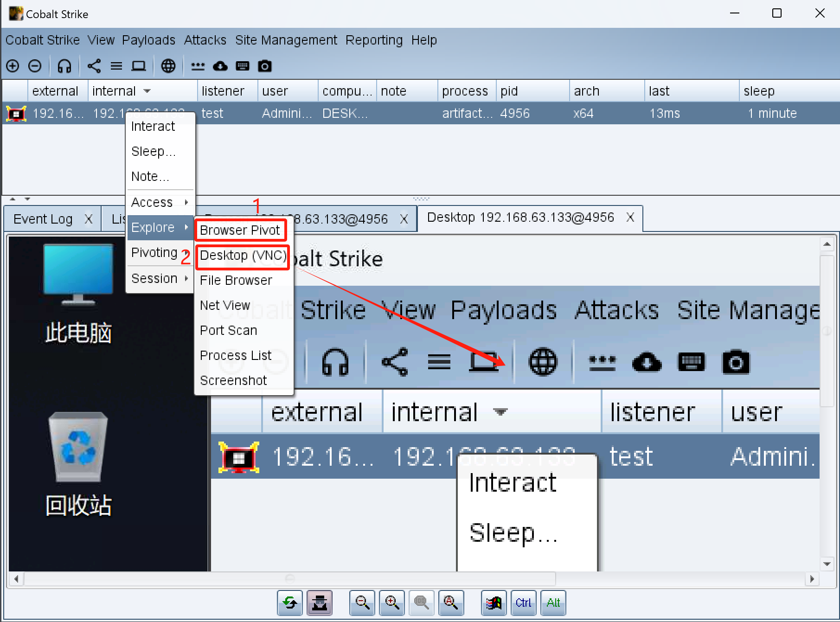
Task: Click camera icon inside remote desktop view
Action: click(736, 362)
